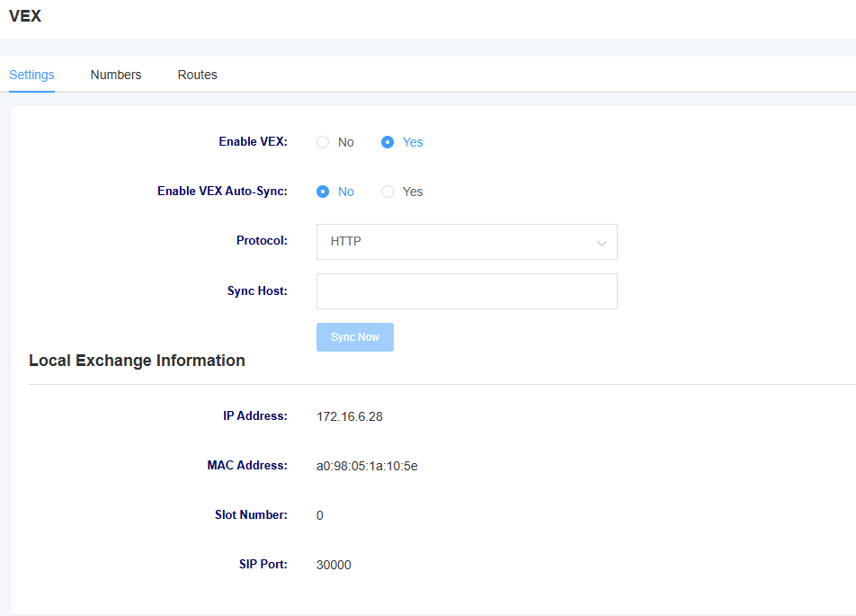
Task: Click the MAC address value a0:98:05:1a:10:5e
Action: 367,466
